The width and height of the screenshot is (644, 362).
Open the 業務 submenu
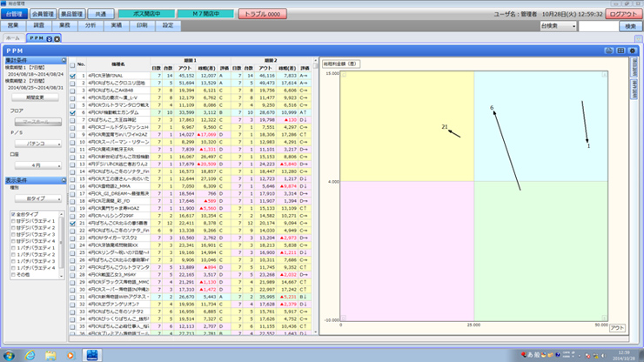pyautogui.click(x=64, y=25)
